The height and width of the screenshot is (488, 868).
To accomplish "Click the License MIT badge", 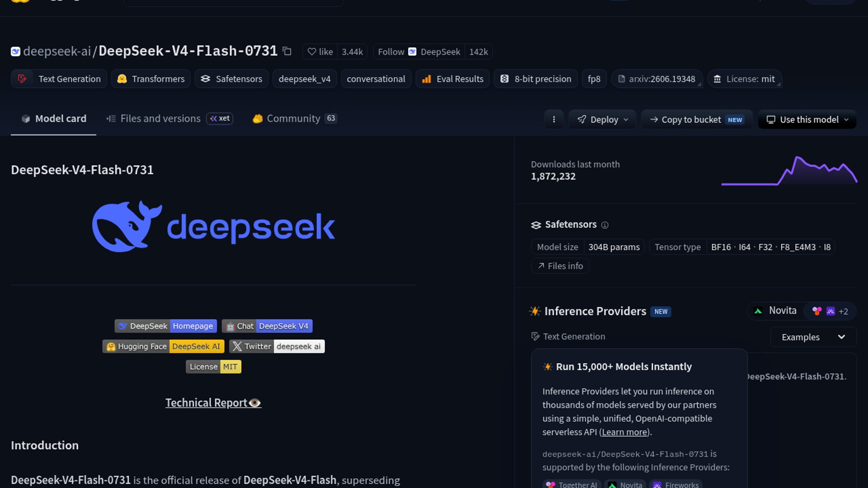I will coord(213,366).
